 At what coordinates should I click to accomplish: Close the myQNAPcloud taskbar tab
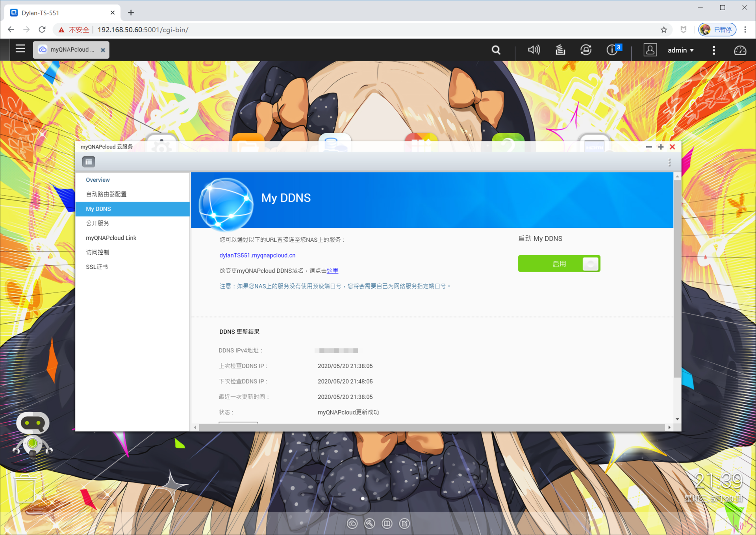[103, 50]
